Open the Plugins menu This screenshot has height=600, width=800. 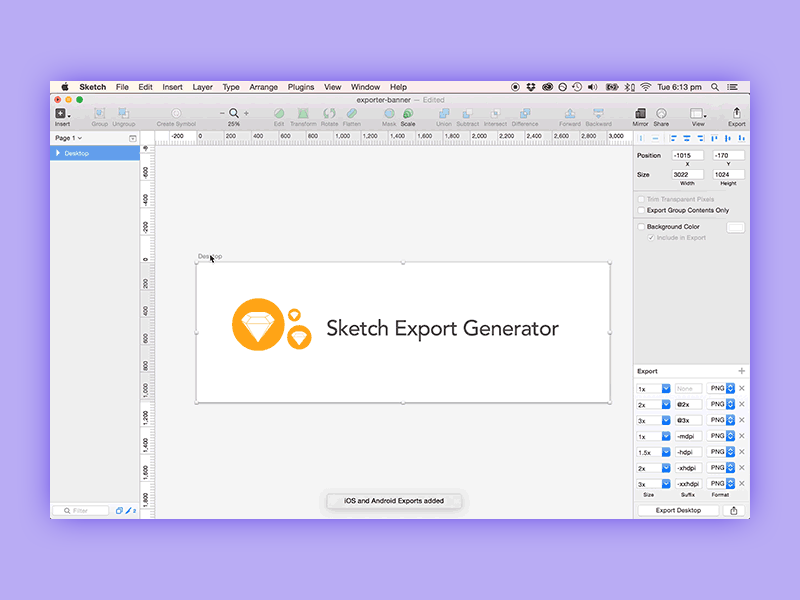[x=301, y=87]
